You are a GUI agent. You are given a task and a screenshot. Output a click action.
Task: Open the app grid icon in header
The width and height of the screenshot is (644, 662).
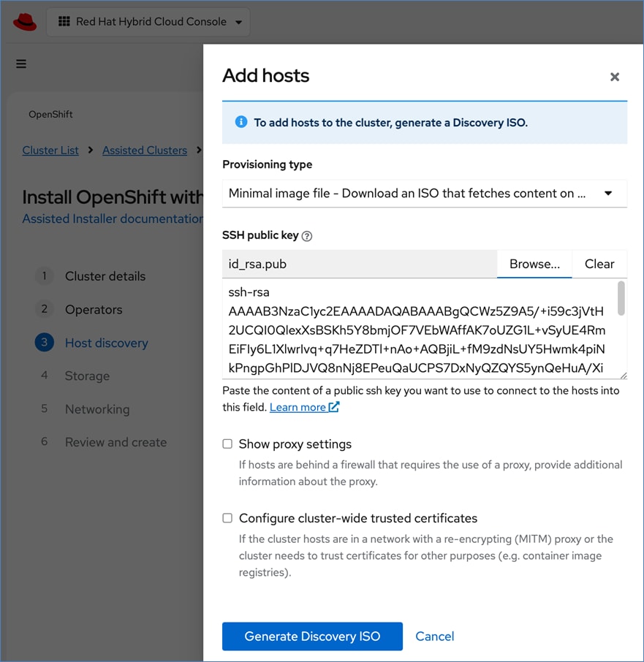(x=64, y=21)
